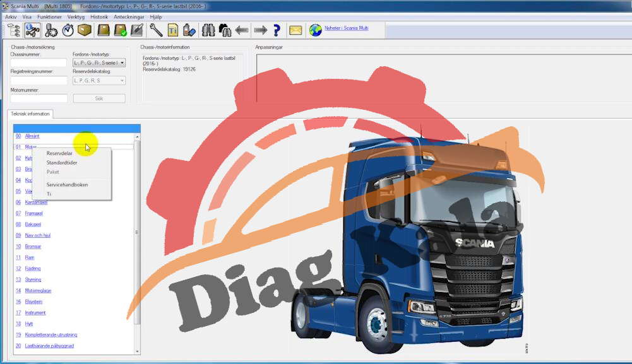The width and height of the screenshot is (632, 364).
Task: Click the technical list scrollbar down arrow
Action: [138, 351]
